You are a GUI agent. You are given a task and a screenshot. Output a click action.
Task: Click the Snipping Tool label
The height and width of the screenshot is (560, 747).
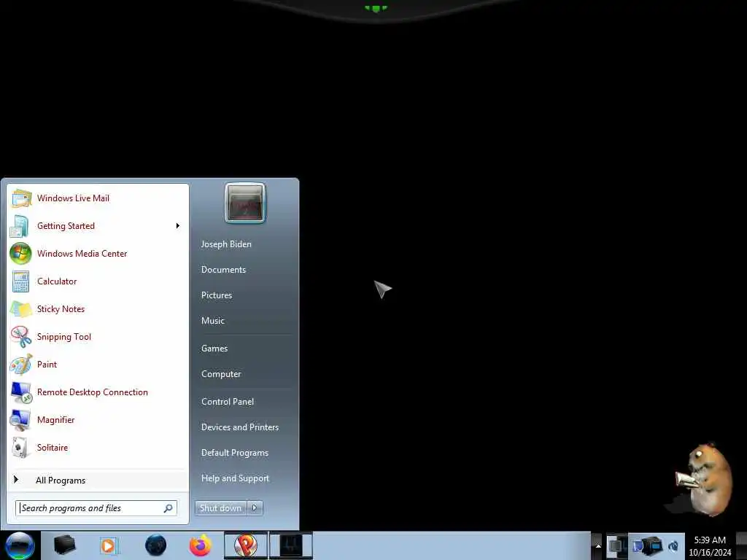(64, 337)
